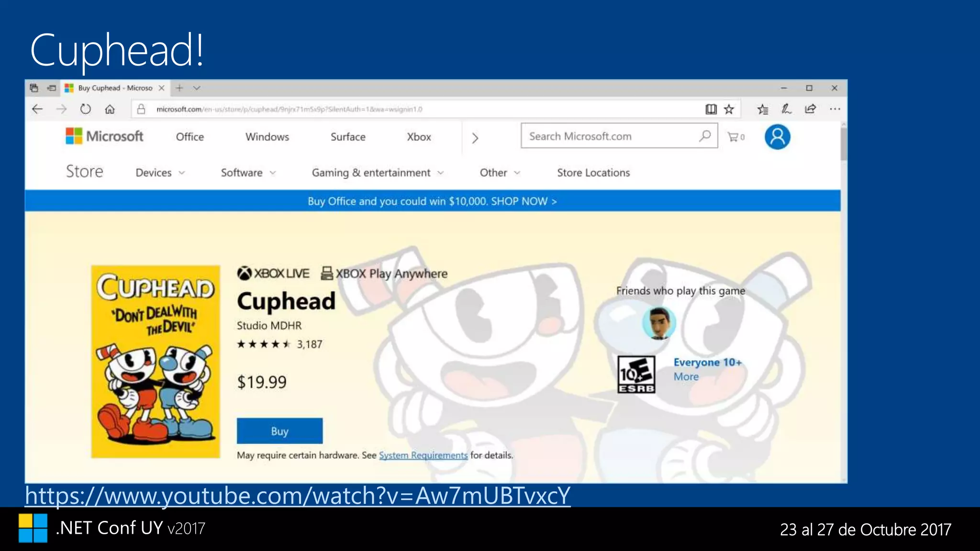
Task: Open the Windows menu item
Action: point(267,137)
